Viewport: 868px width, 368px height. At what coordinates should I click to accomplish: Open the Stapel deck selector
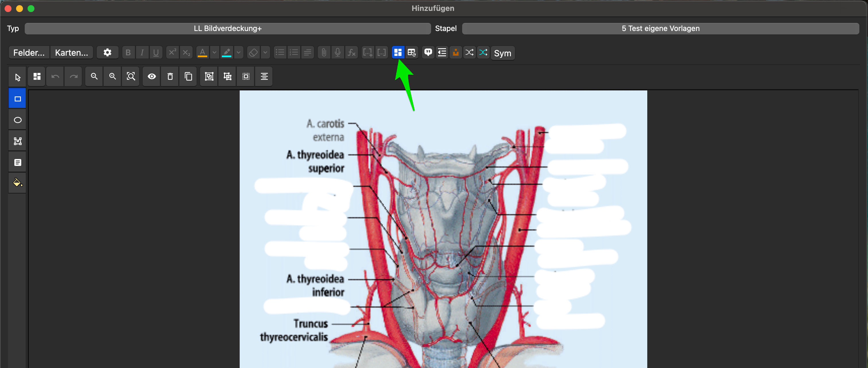(660, 29)
